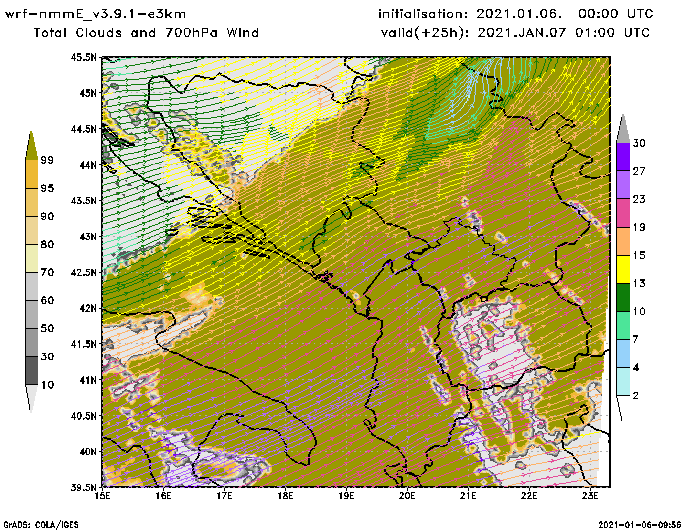The height and width of the screenshot is (530, 700).
Task: Click the 'valid(+25h): 2021.JAN.07 01:00 UTC' text
Action: 515,33
